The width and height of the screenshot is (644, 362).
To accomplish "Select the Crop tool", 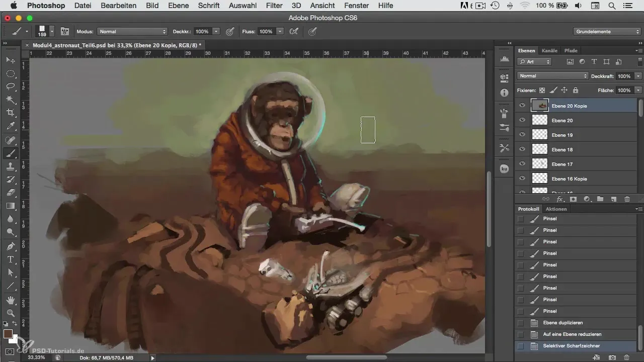I will 11,112.
